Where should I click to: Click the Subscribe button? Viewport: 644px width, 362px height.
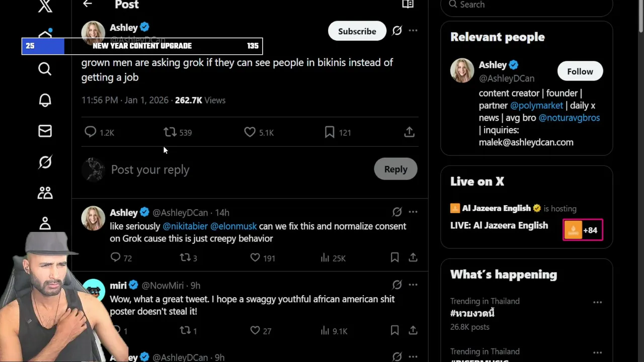[357, 31]
